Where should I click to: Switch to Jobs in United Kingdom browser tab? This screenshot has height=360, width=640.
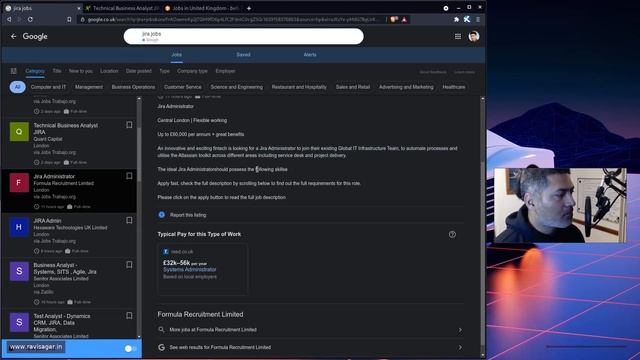coord(202,8)
